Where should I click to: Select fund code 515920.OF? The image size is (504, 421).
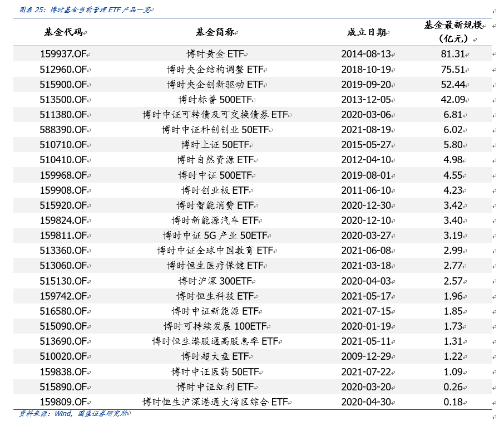click(x=63, y=205)
